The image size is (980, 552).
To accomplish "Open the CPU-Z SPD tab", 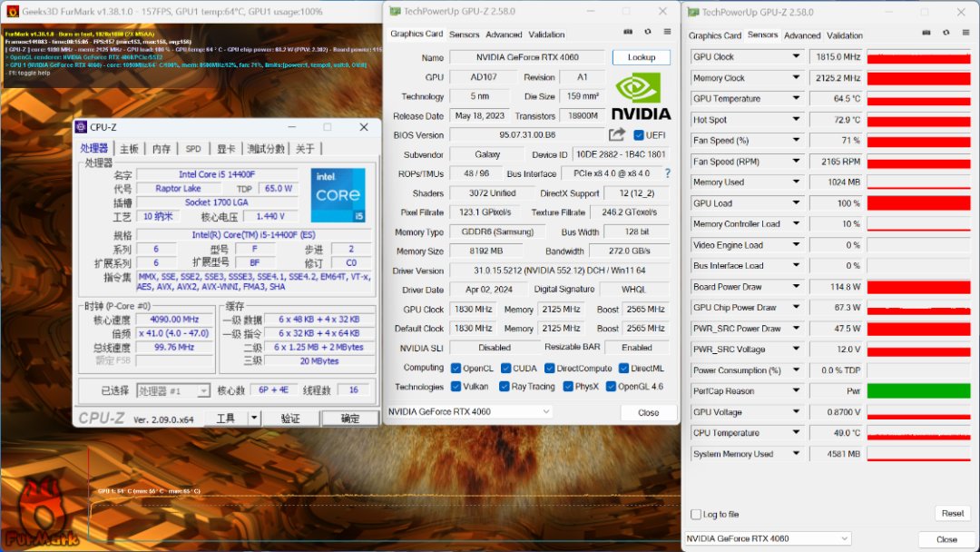I will 193,149.
